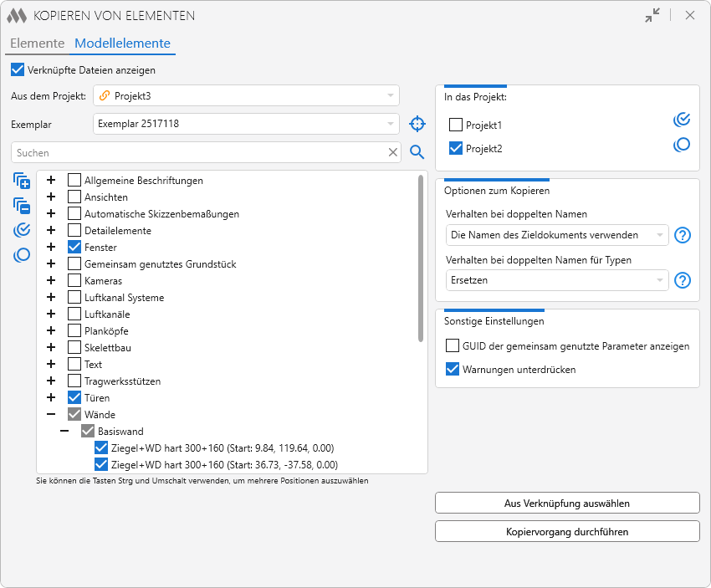The image size is (711, 588).
Task: Collapse the Wände tree node
Action: [x=52, y=415]
